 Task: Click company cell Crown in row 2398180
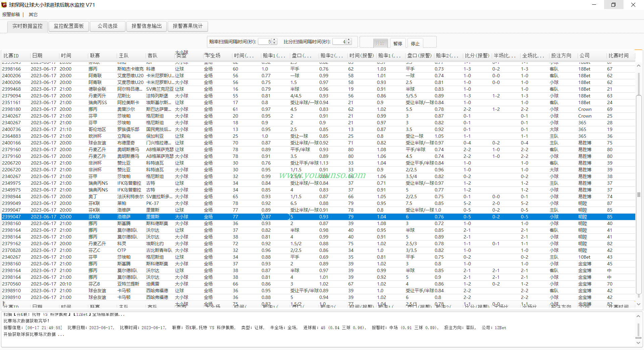point(585,109)
